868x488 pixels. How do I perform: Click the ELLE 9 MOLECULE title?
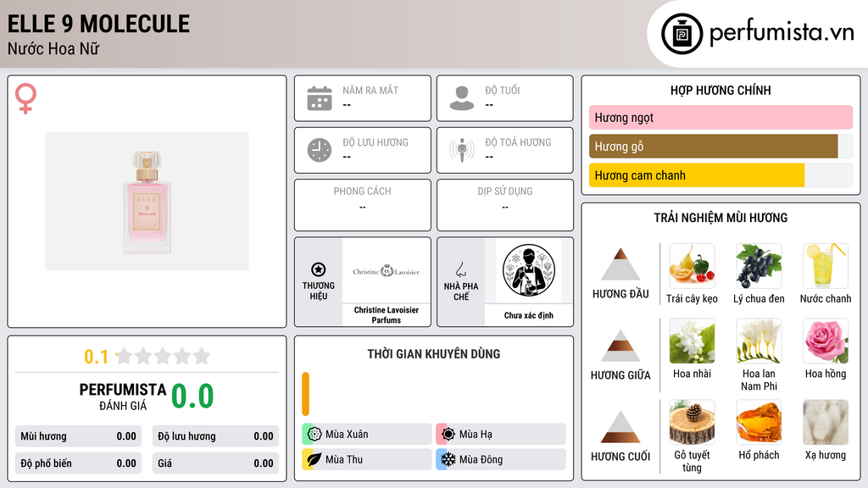(x=98, y=24)
